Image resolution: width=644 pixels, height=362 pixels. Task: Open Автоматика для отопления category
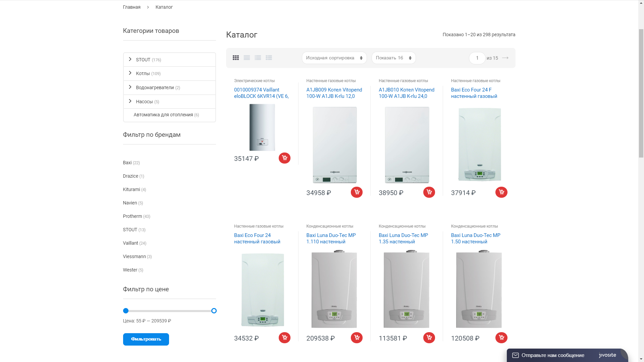163,115
